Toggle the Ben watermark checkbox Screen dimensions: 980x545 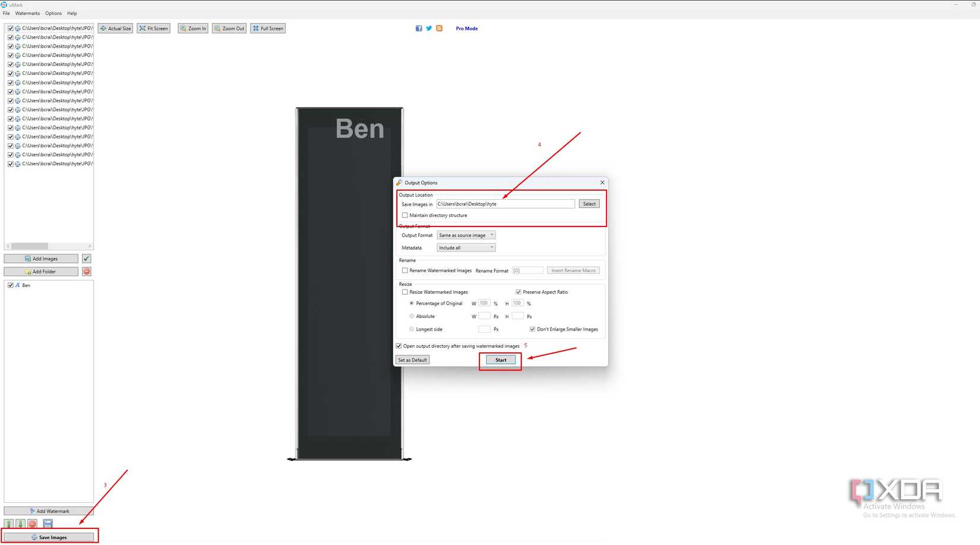(11, 285)
